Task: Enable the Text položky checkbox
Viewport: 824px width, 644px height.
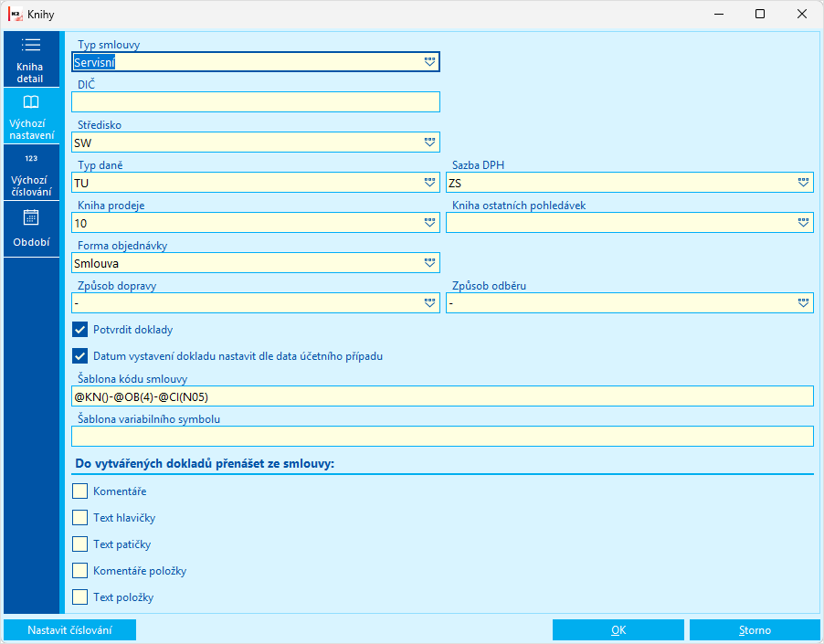Action: coord(79,596)
